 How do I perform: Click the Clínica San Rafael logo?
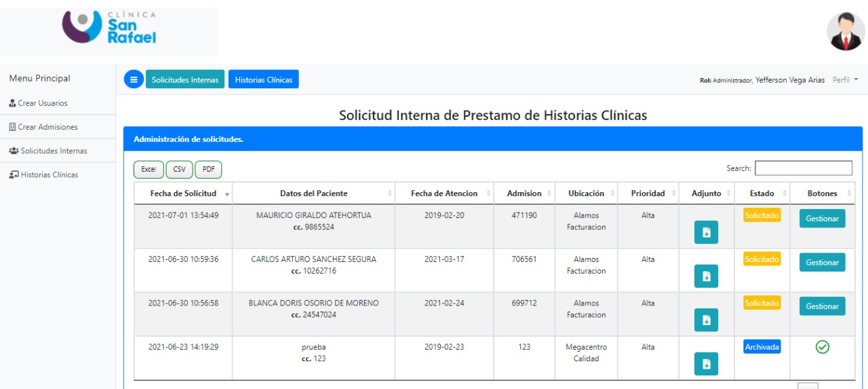109,29
